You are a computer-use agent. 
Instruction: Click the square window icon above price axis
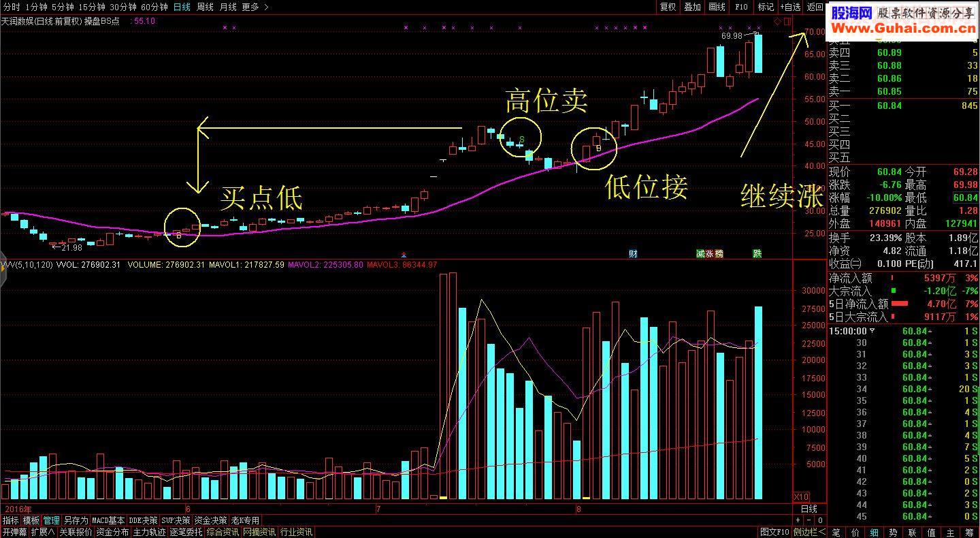pyautogui.click(x=787, y=21)
